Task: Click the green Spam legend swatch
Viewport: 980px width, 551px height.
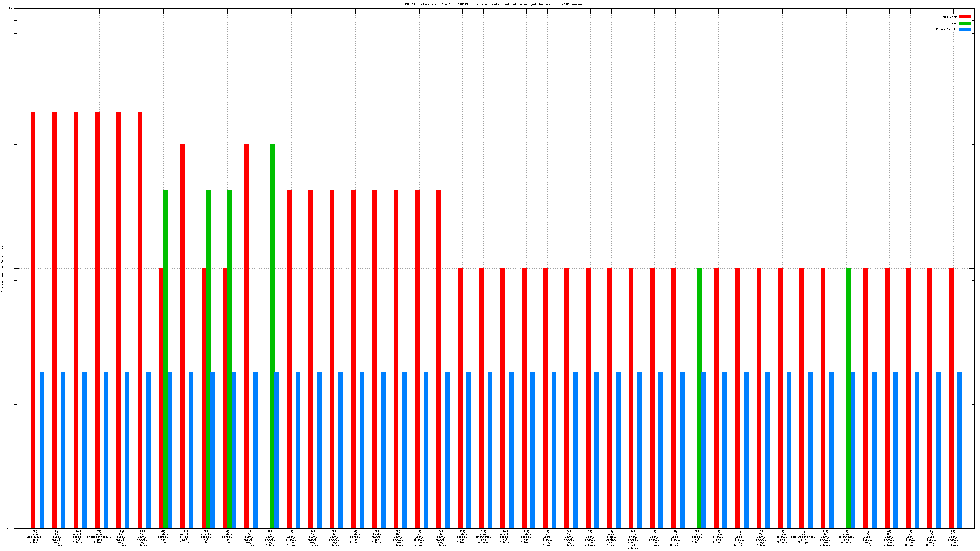Action: [x=964, y=23]
